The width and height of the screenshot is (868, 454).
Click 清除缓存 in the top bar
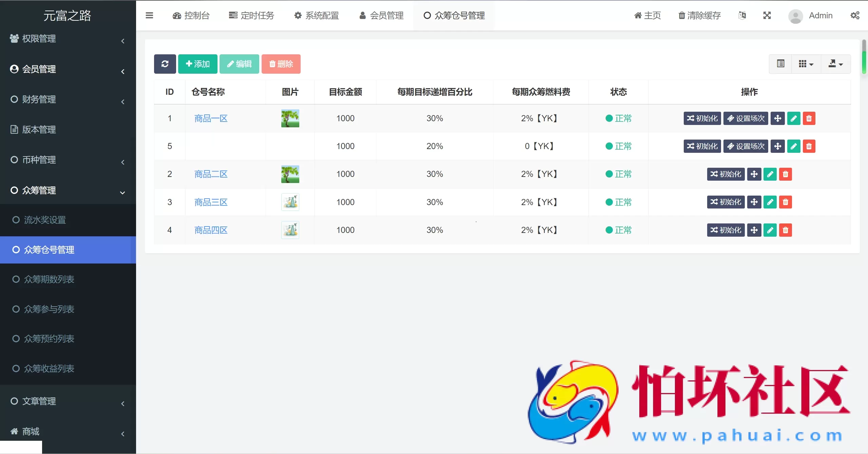(x=699, y=15)
